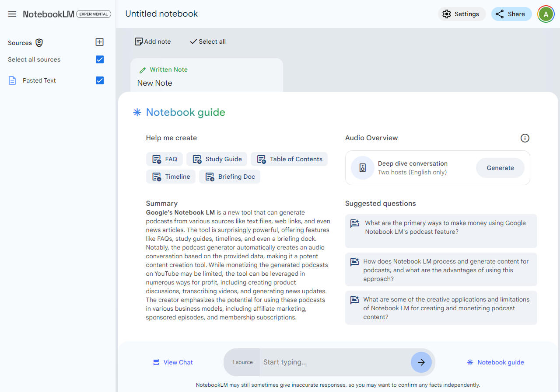Click the EXPERIMENTAL badge
Image resolution: width=560 pixels, height=392 pixels.
click(x=94, y=14)
